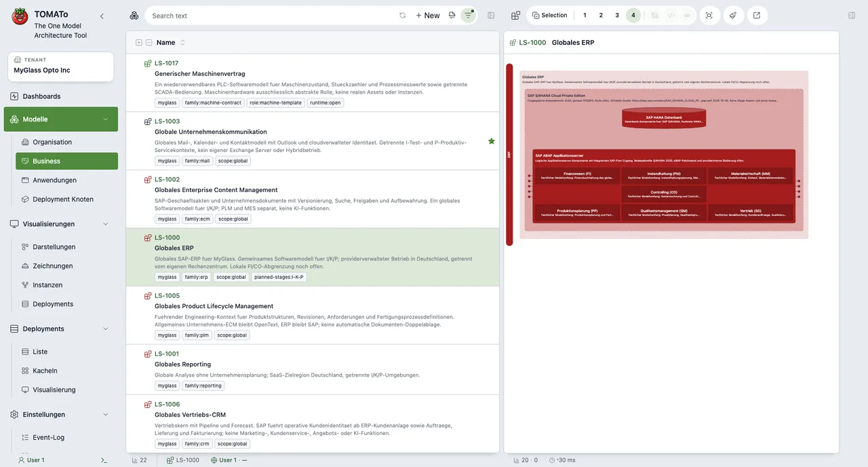Open Deployment Knoten under Modelle
868x467 pixels.
coord(66,199)
